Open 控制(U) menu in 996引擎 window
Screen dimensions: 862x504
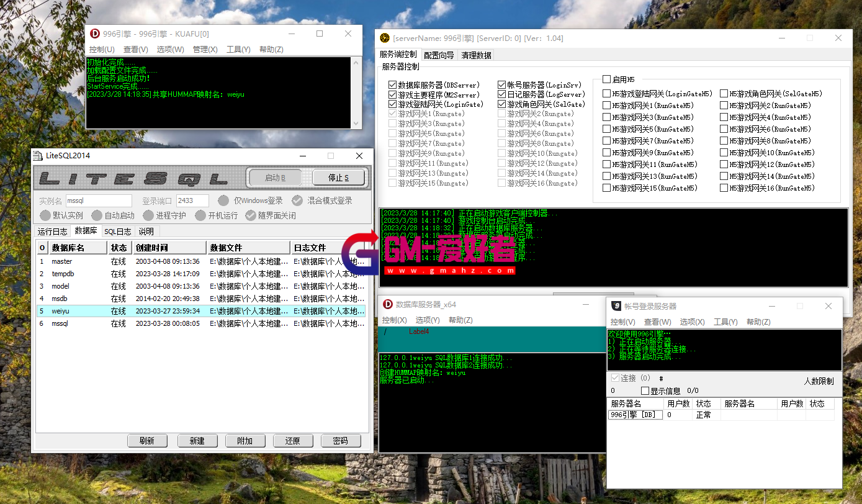[102, 50]
